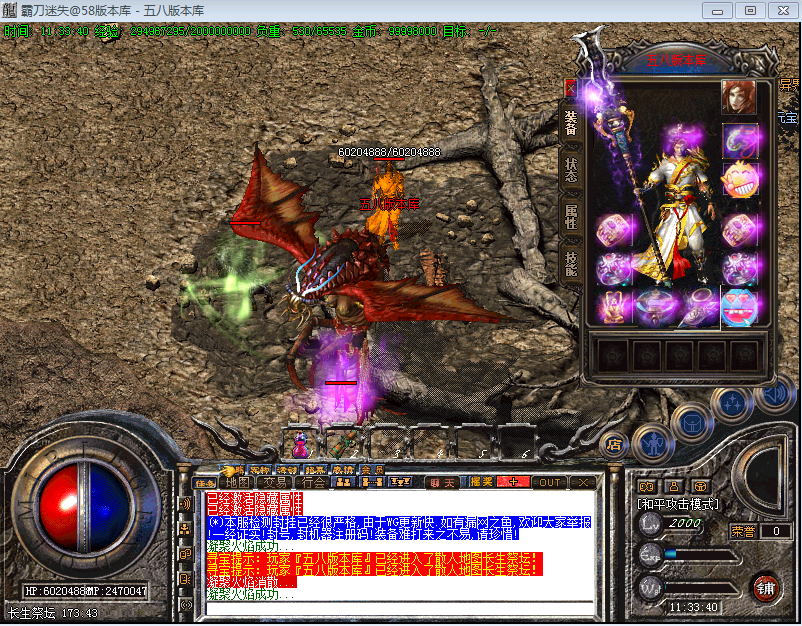
Task: Open the 感情 tab above the chat
Action: pos(343,469)
